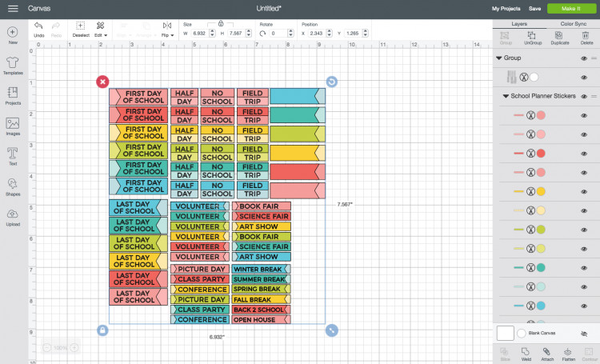Attach selected layers
600x364 pixels.
pyautogui.click(x=547, y=354)
